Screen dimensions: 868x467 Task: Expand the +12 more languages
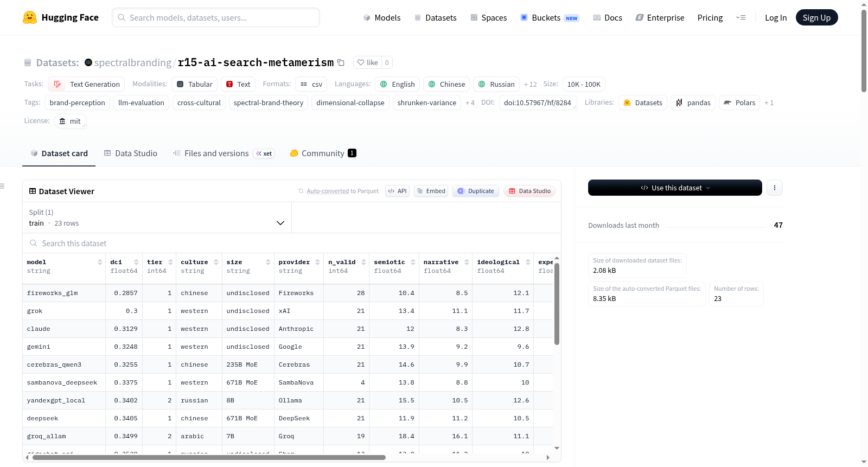click(x=530, y=84)
